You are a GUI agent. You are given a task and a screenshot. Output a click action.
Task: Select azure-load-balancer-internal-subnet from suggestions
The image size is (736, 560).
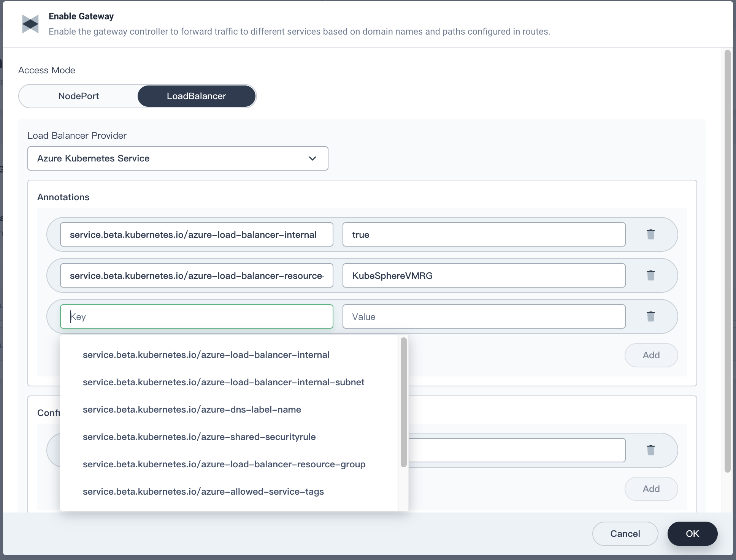pos(224,382)
